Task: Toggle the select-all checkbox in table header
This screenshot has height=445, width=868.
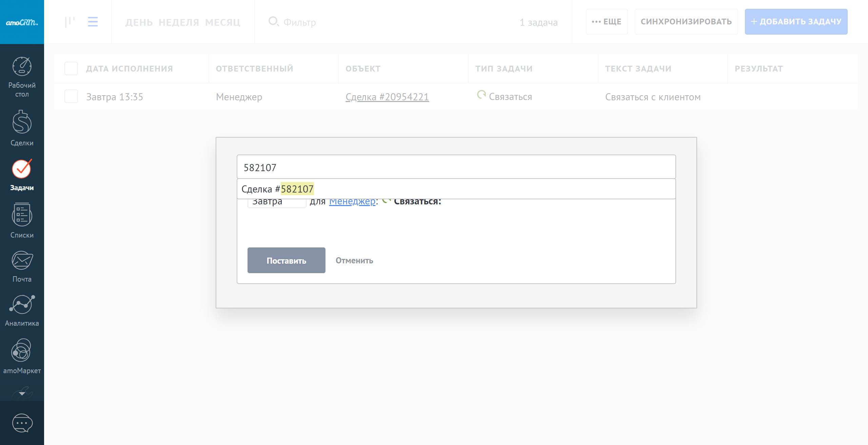Action: 71,68
